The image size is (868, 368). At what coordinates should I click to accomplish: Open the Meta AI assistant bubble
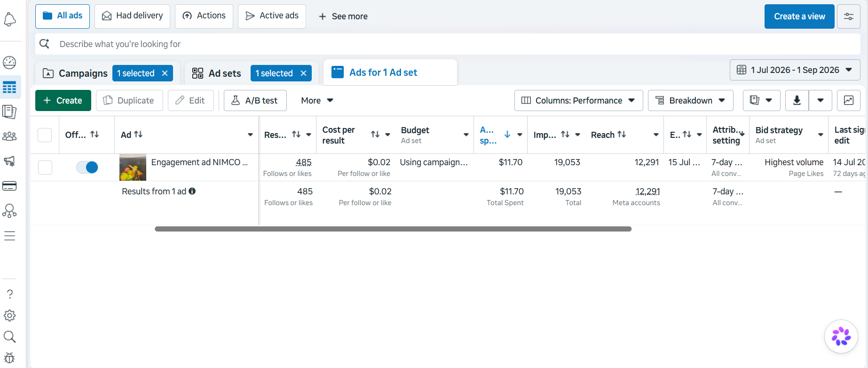[x=841, y=336]
